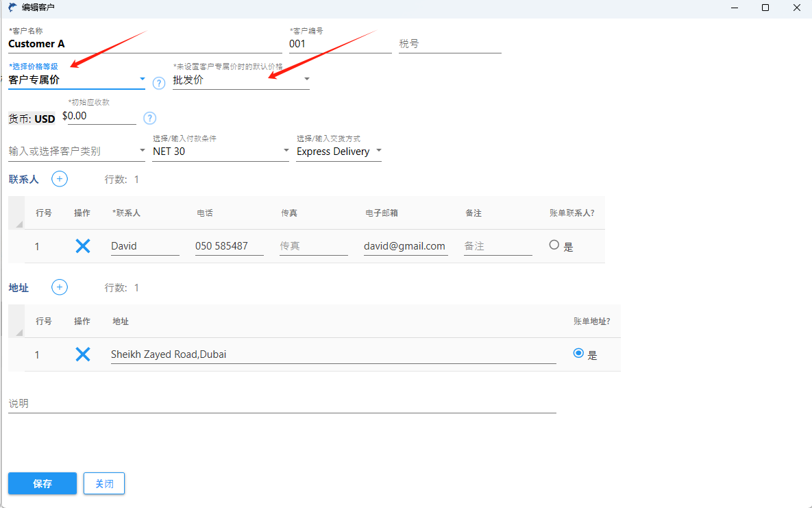Add a new contact row with plus icon
This screenshot has width=812, height=508.
(60, 179)
